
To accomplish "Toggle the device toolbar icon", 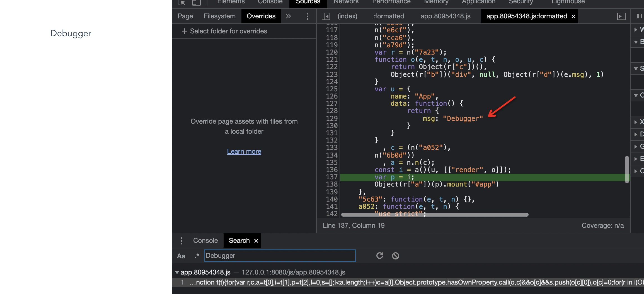I will coord(197,3).
